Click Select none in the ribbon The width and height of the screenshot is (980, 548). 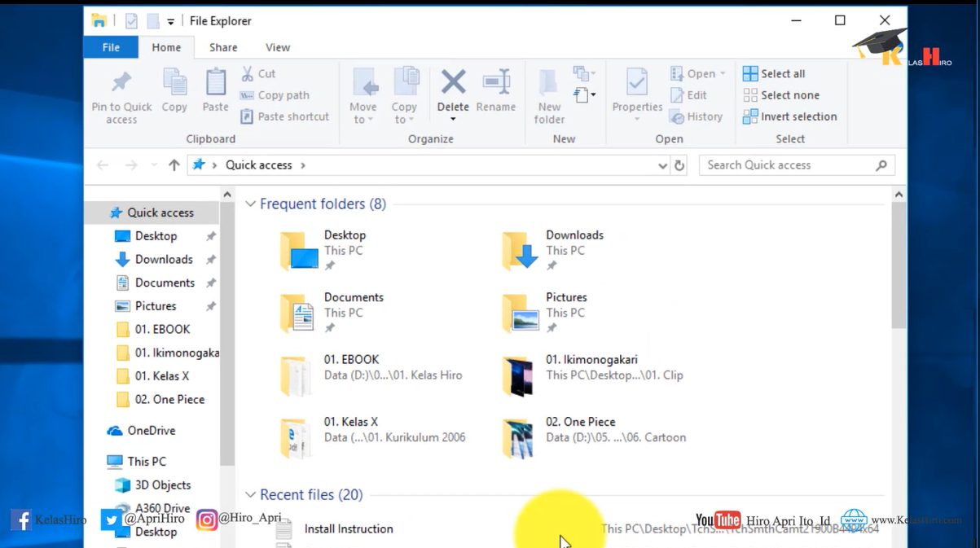(781, 95)
